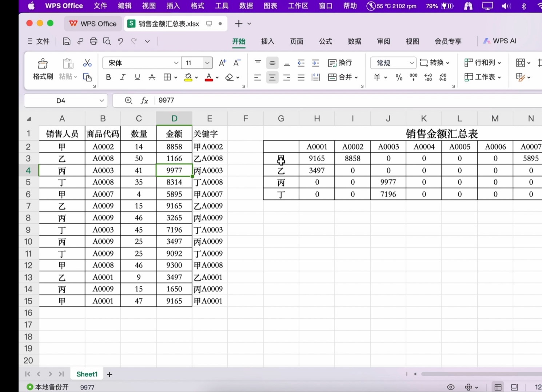542x392 pixels.
Task: Toggle Center horizontal alignment
Action: [x=272, y=77]
